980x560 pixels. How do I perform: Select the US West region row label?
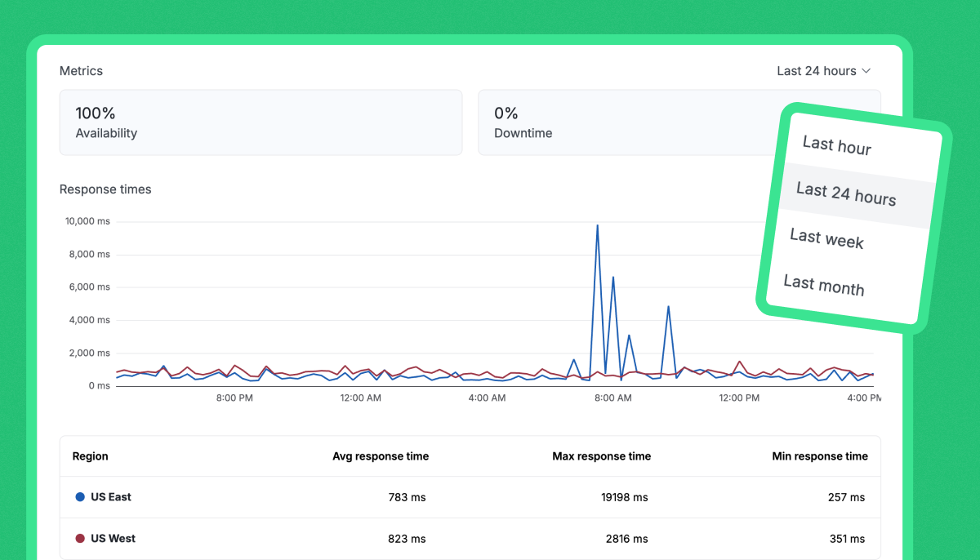tap(113, 539)
